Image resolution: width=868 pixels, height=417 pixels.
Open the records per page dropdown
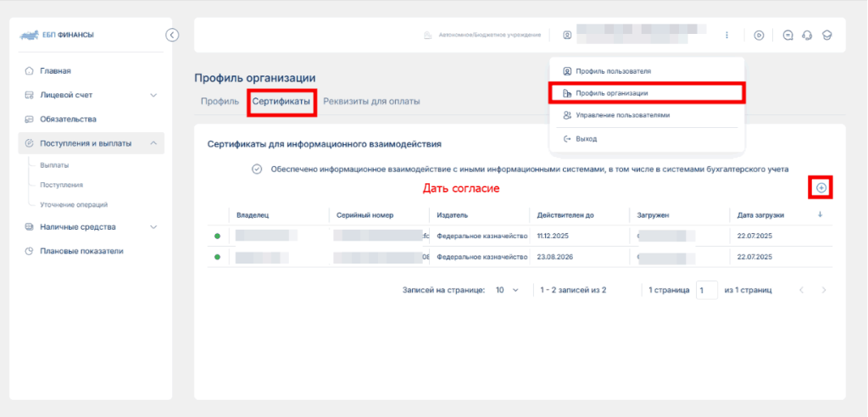coord(507,290)
